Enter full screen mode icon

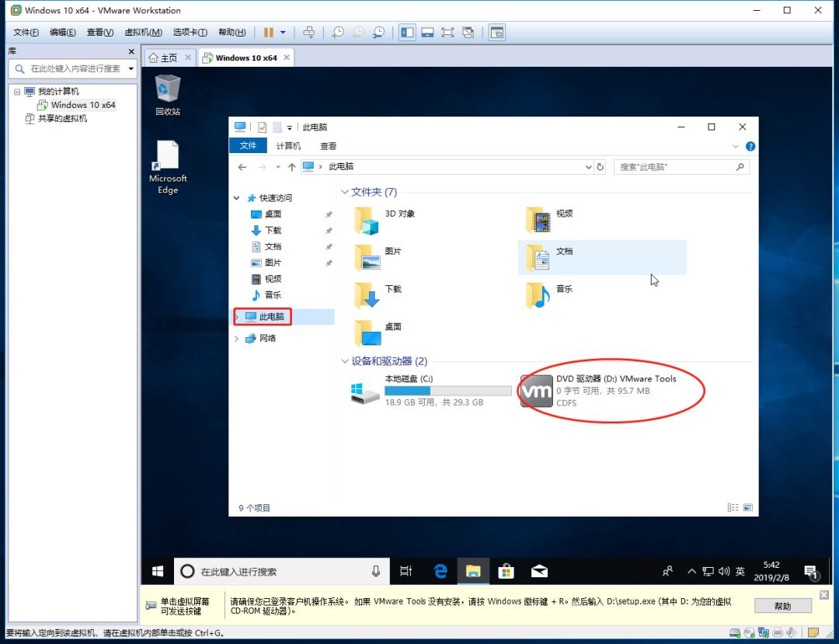click(x=447, y=33)
